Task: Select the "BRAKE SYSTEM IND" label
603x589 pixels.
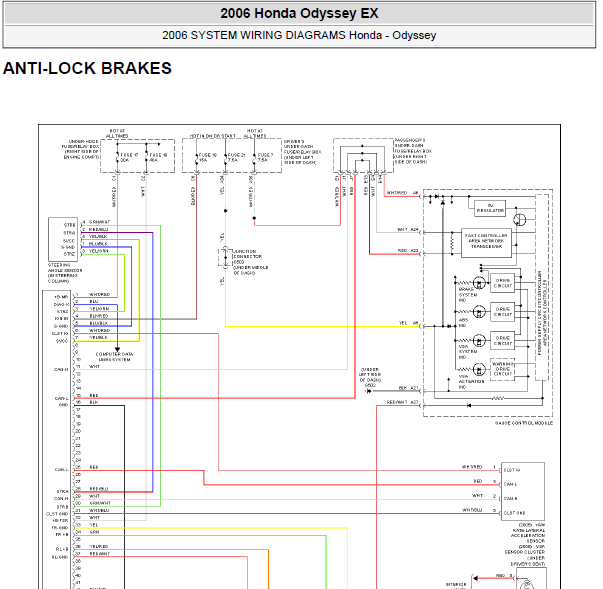Action: pyautogui.click(x=467, y=294)
